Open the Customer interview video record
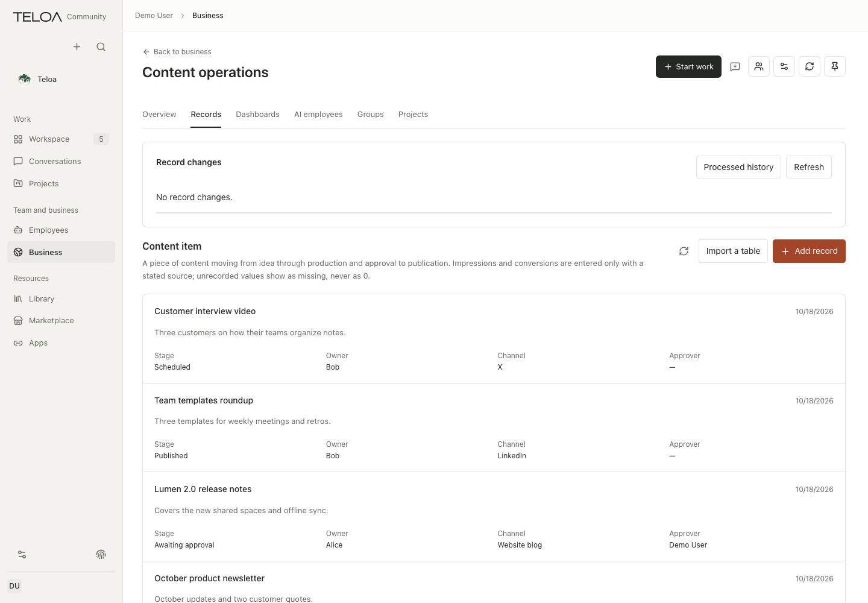This screenshot has height=603, width=868. pyautogui.click(x=494, y=339)
